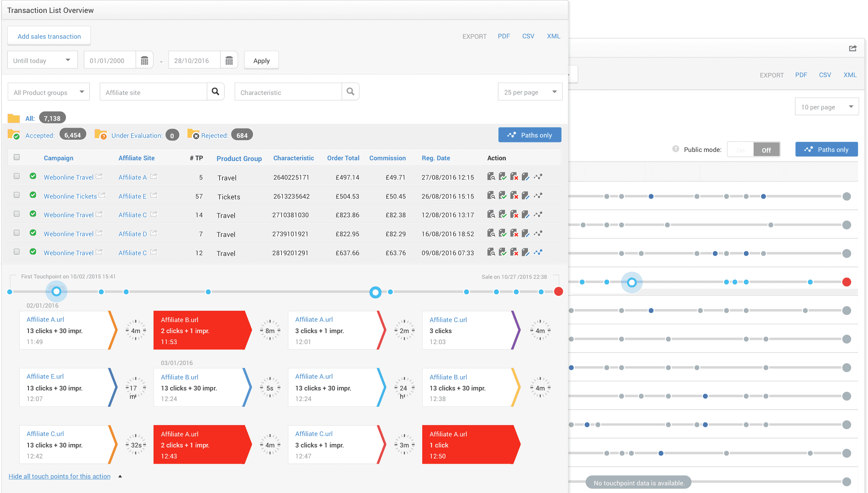Image resolution: width=868 pixels, height=493 pixels.
Task: Open external link icon next to Affiliate D
Action: coord(154,233)
